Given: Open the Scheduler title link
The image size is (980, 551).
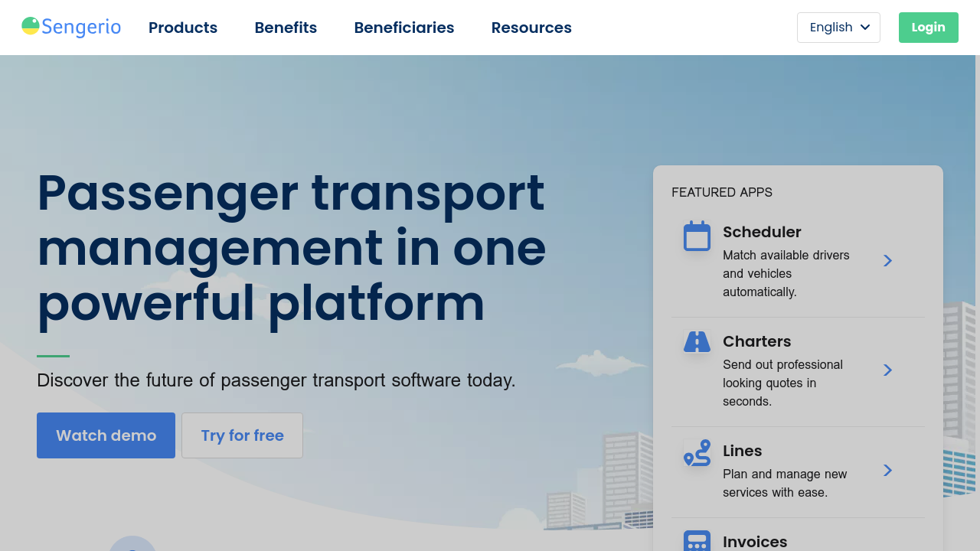Looking at the screenshot, I should 761,232.
